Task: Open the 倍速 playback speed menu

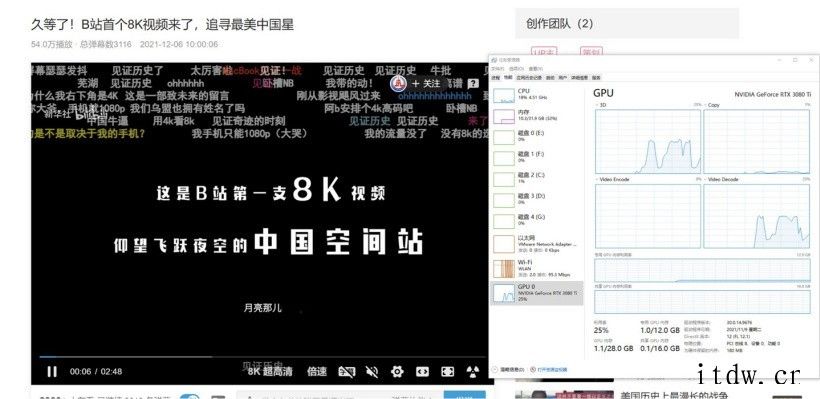Action: click(x=317, y=371)
